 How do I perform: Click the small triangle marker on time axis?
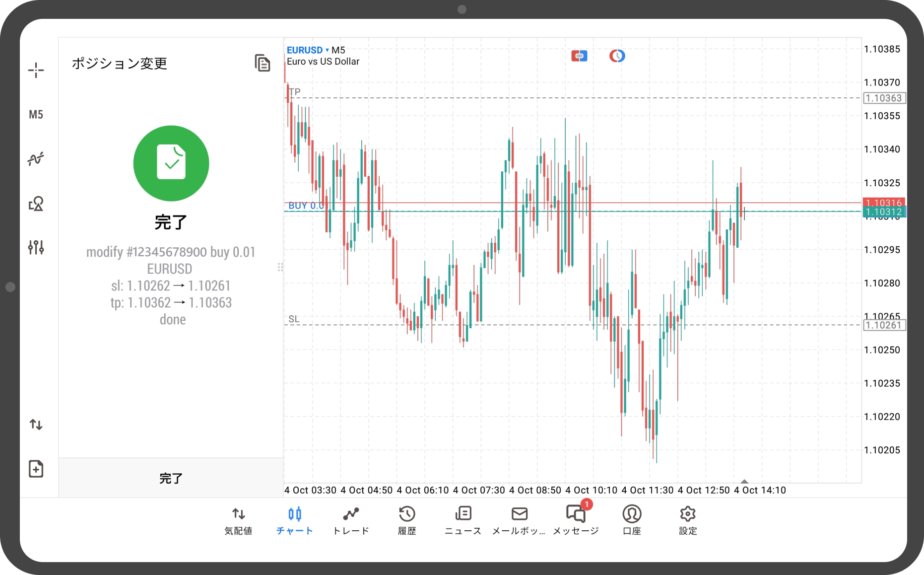[x=744, y=481]
